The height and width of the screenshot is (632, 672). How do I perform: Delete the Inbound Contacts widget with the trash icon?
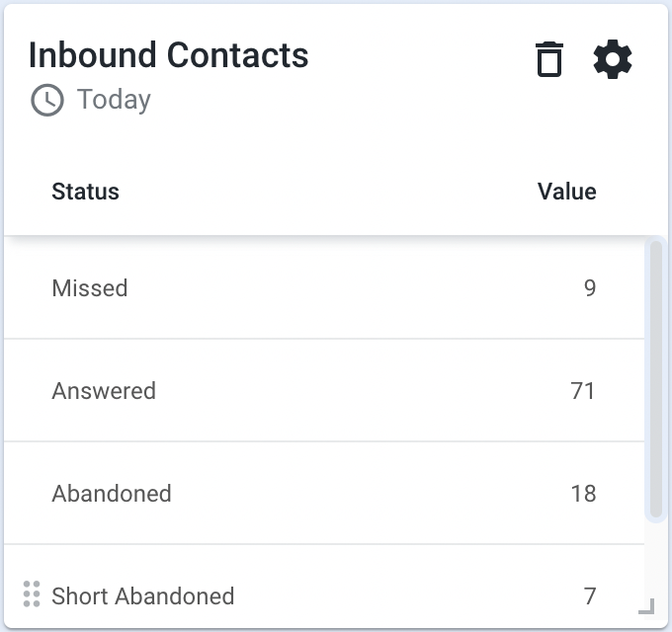pos(549,59)
